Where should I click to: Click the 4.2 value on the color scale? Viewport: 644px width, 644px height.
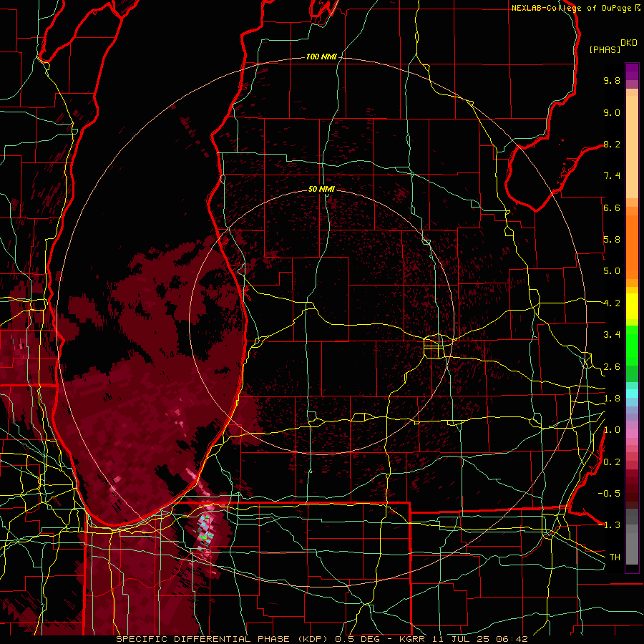pos(612,303)
